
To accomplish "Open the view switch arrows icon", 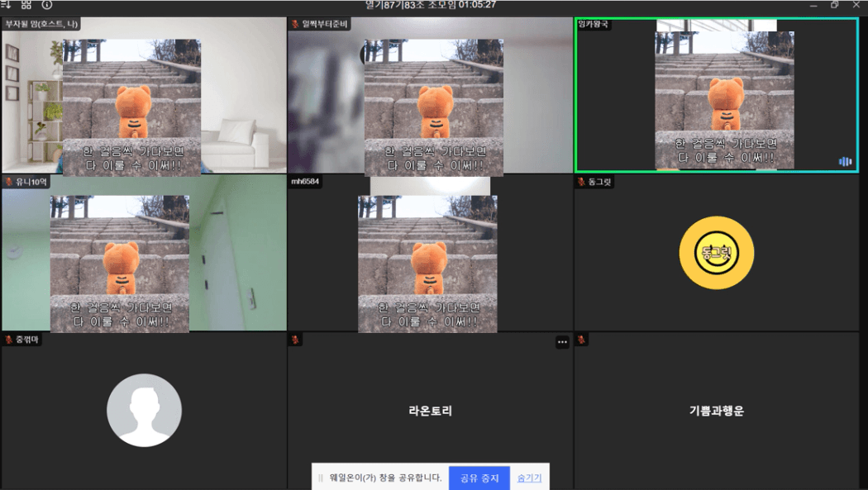I will (7, 4).
